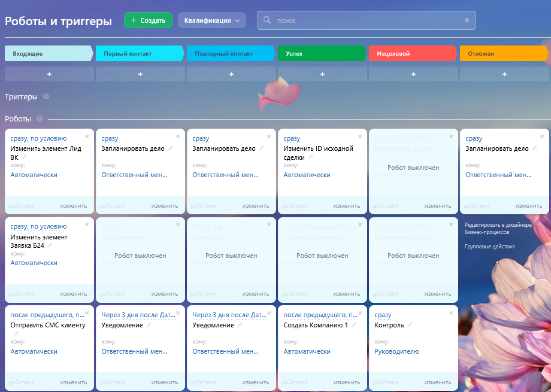Screen dimensions: 551x392
Task: Select the red Нецелевой stage
Action: [413, 53]
